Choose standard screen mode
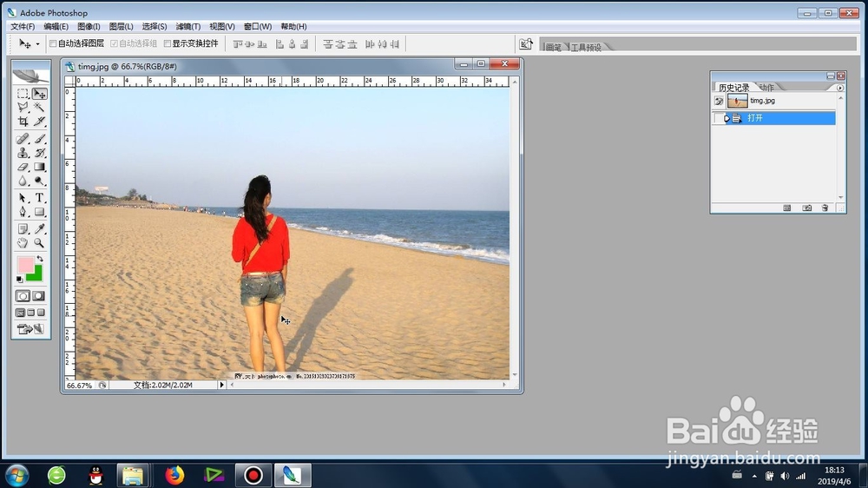Screen dimensions: 868x488 [21, 313]
